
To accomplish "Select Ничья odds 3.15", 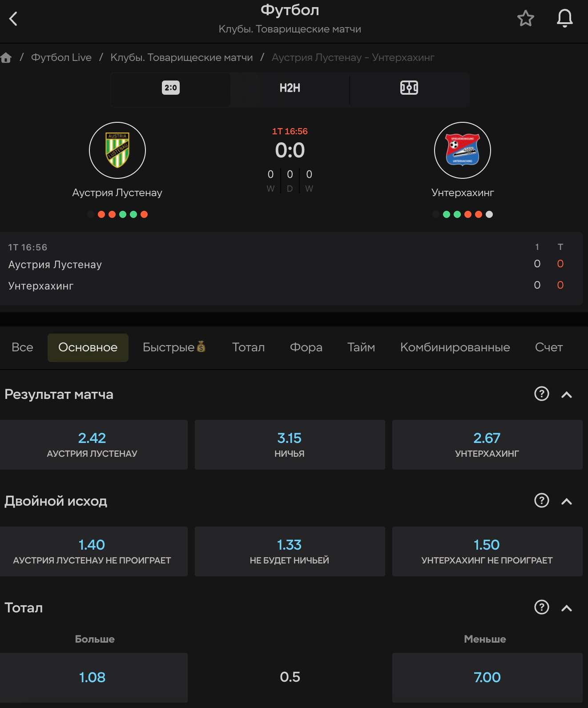I will click(x=290, y=445).
